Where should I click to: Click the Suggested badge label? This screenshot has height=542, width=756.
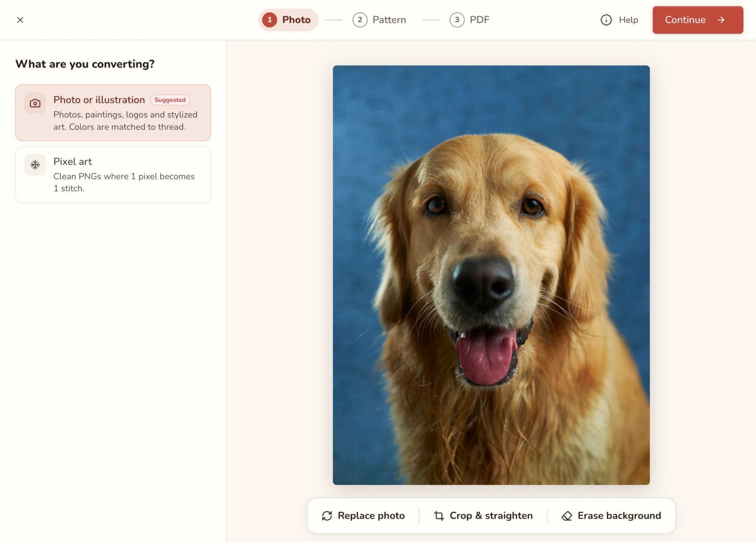pyautogui.click(x=170, y=100)
